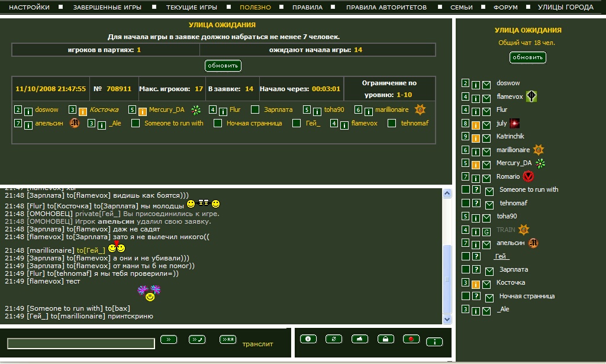Click обновить under the players count bar
This screenshot has width=606, height=364.
click(x=223, y=66)
